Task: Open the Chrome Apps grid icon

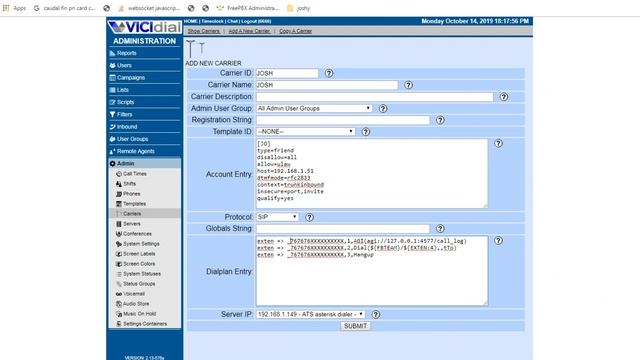Action: click(6, 8)
